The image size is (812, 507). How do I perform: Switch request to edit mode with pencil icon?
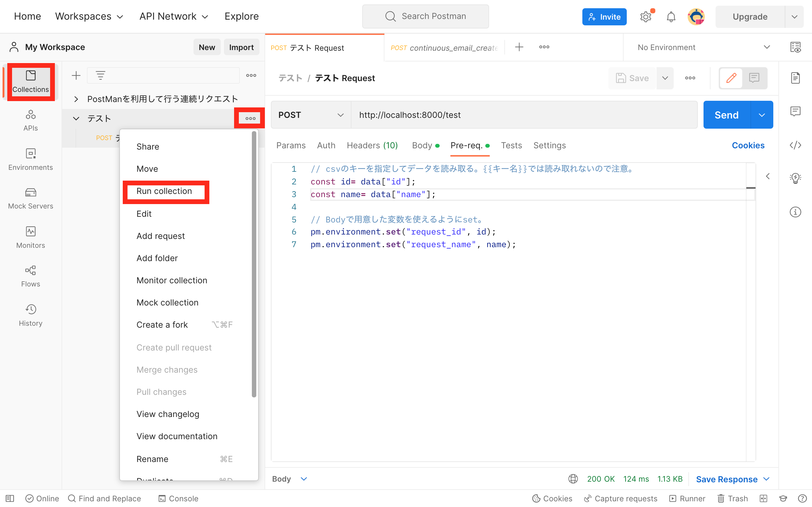[731, 78]
